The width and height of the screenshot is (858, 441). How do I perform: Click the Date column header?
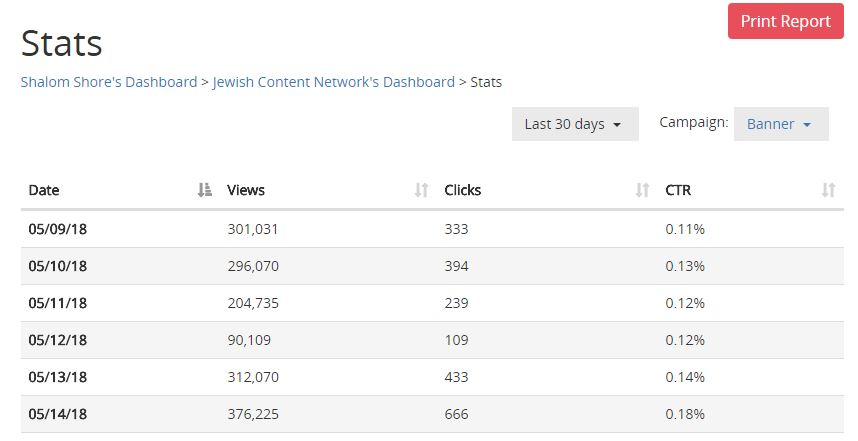click(x=44, y=190)
